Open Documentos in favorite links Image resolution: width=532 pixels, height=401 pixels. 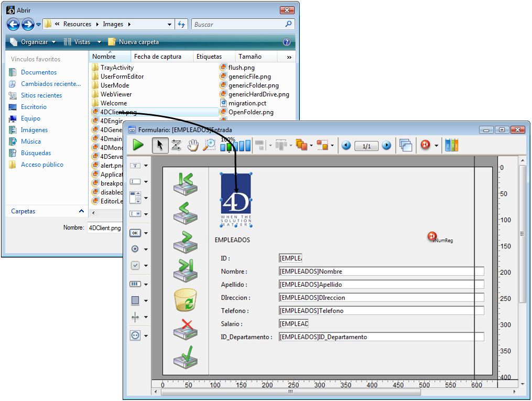[39, 72]
